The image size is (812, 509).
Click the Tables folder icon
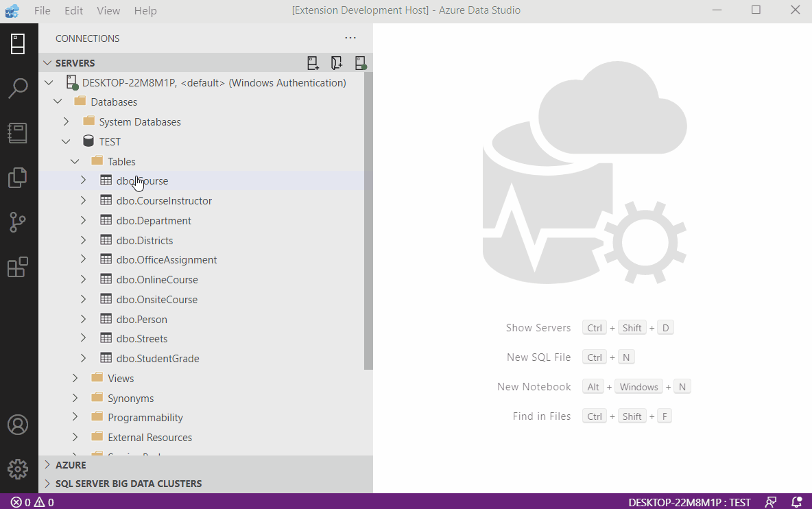click(x=97, y=161)
